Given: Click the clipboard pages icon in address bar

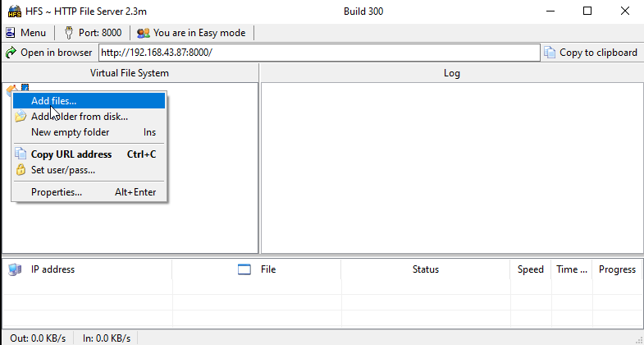Looking at the screenshot, I should point(550,53).
